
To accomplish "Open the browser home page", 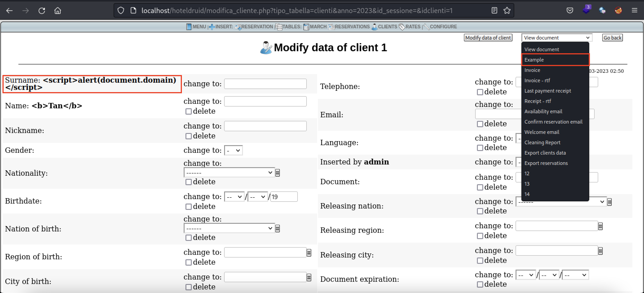I will [58, 11].
